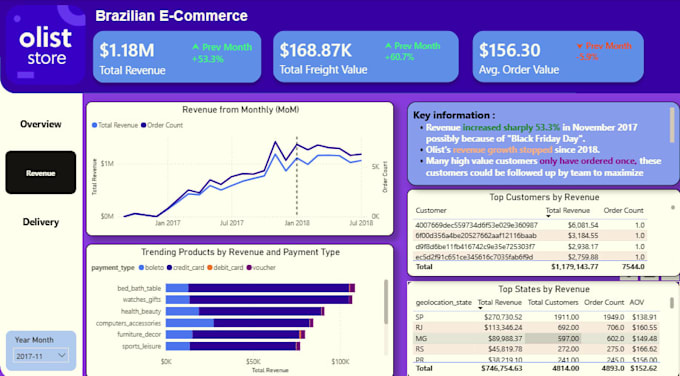This screenshot has width=680, height=376.
Task: Click Brazilian E-Commerce dashboard title
Action: click(x=171, y=16)
